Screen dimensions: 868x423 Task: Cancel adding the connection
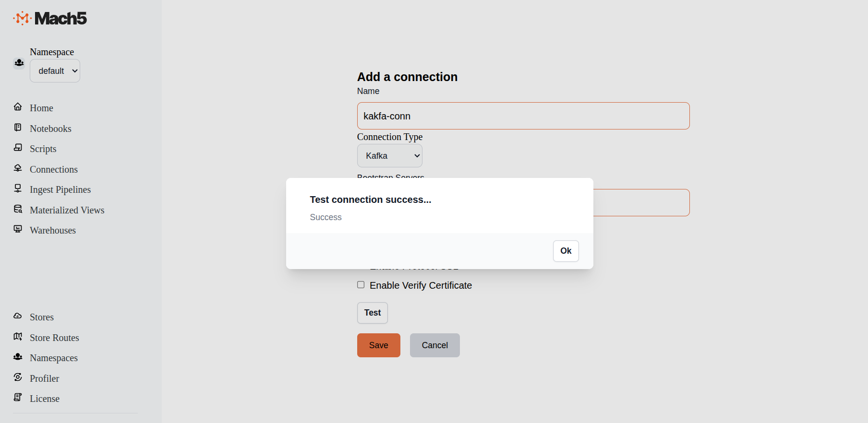[434, 345]
